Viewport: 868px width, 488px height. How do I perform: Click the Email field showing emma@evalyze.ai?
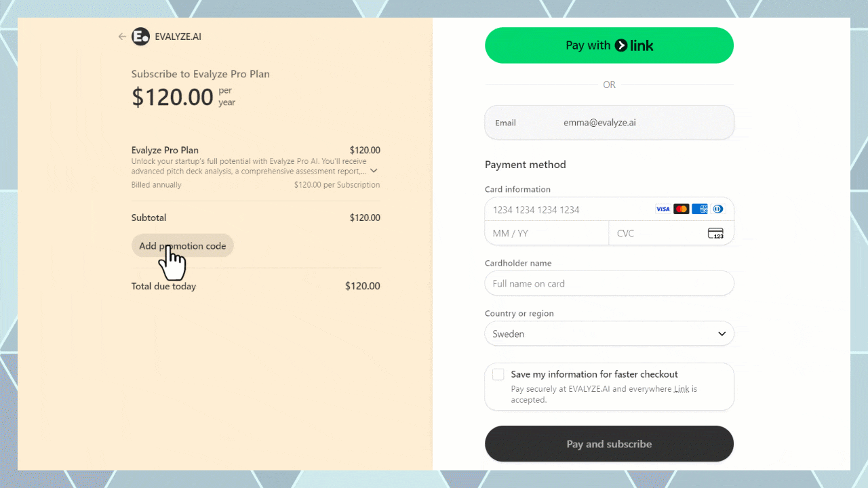[x=609, y=123]
